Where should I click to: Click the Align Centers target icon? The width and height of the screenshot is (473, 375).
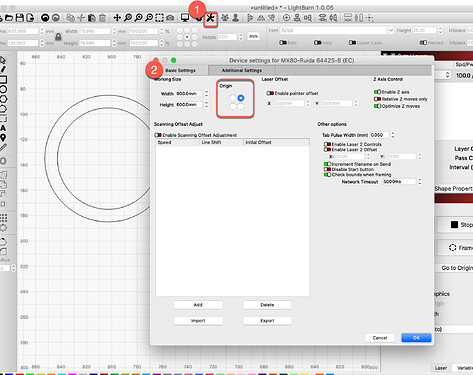286,18
